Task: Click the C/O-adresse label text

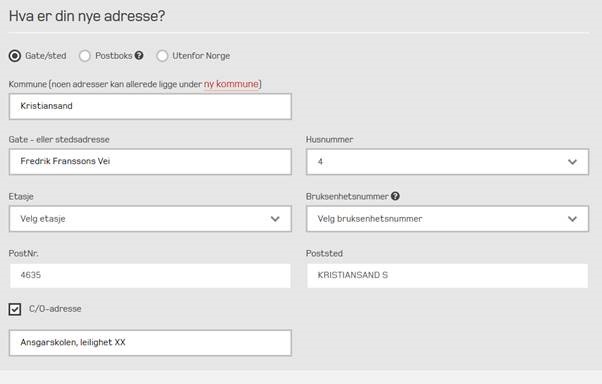Action: [55, 309]
